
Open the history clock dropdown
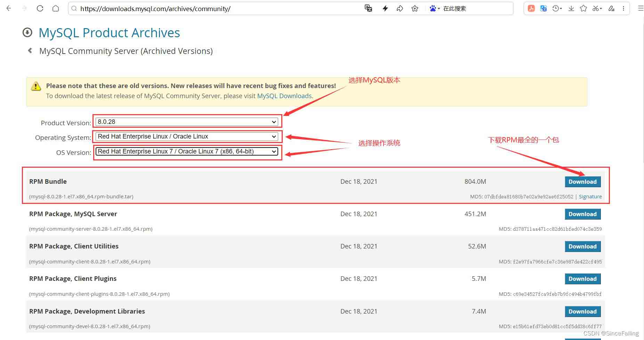(x=557, y=8)
